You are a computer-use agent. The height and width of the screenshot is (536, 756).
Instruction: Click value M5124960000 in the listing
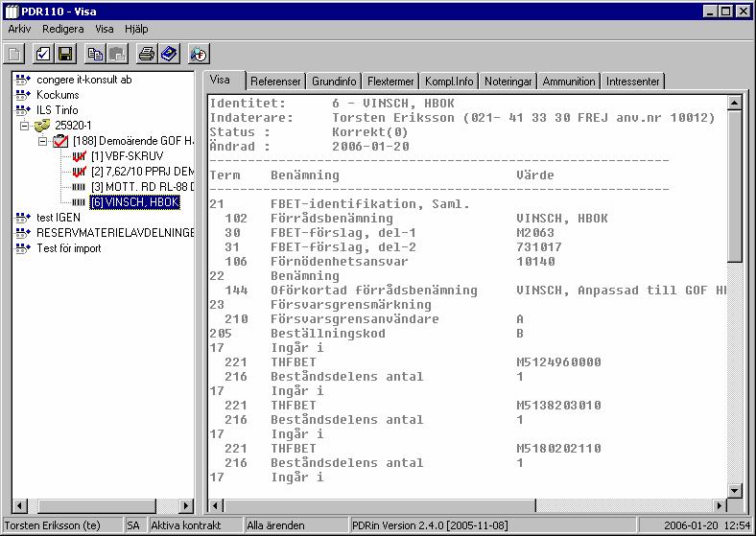coord(558,362)
